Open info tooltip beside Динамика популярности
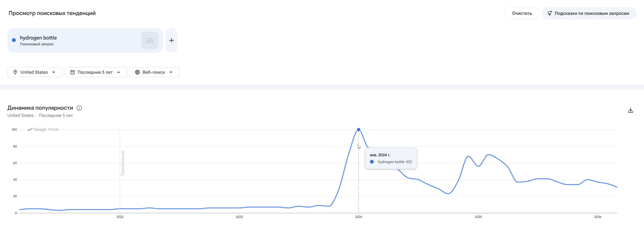 coord(79,108)
